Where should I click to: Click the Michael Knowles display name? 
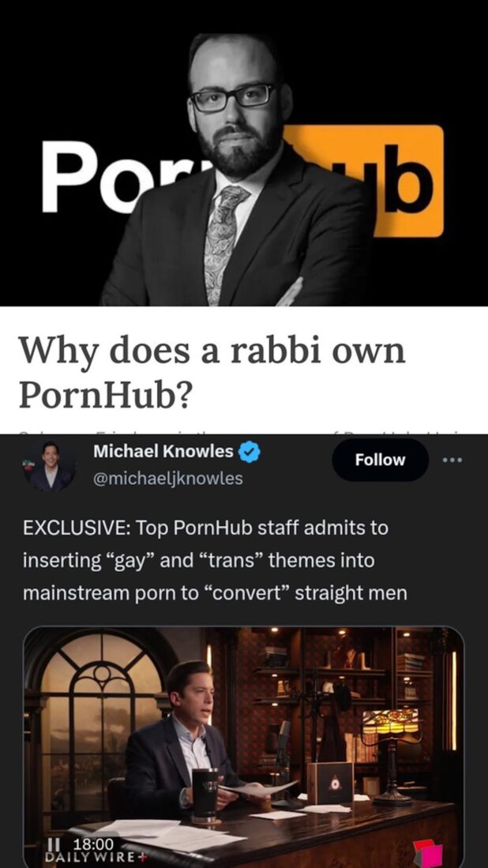pos(163,452)
